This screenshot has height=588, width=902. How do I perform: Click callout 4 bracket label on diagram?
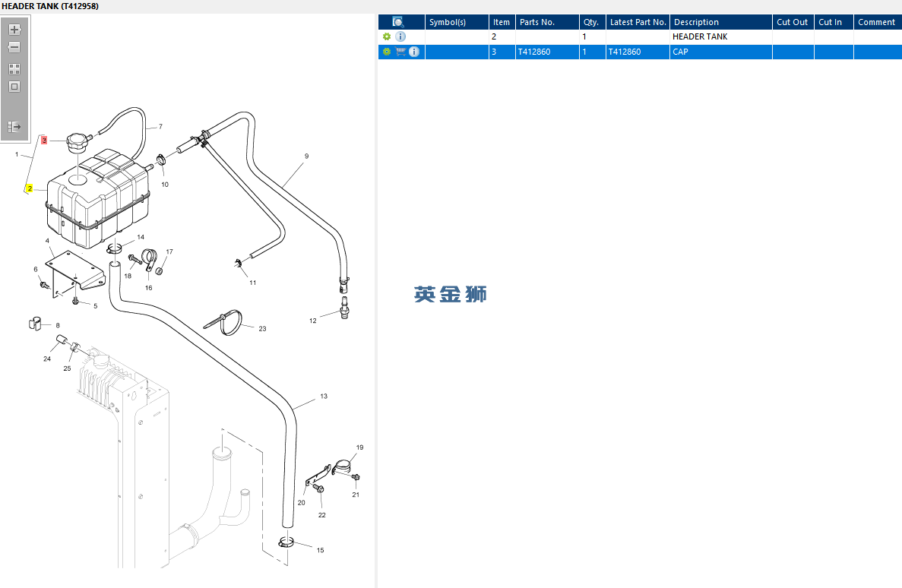point(47,241)
